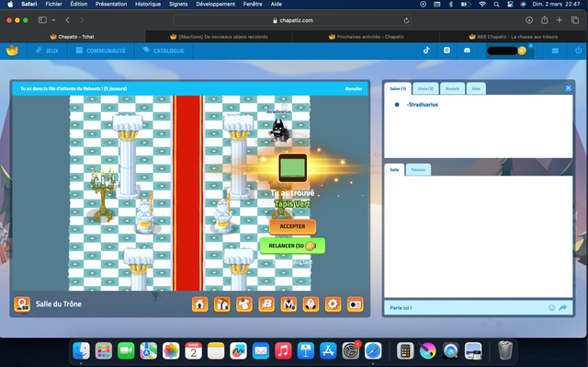Switch to the Salle chat tab
588x367 pixels.
pos(394,169)
